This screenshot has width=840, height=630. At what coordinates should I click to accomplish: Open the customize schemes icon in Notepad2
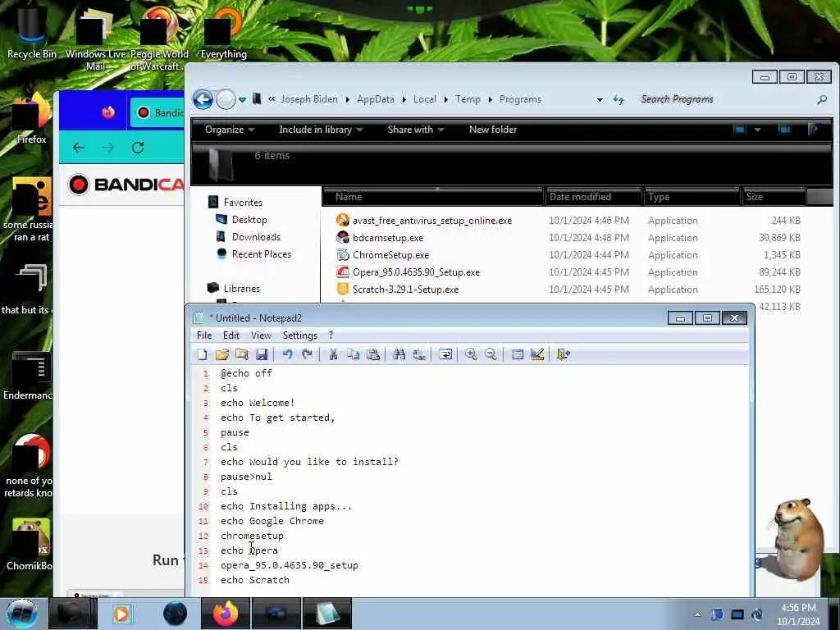click(x=536, y=354)
